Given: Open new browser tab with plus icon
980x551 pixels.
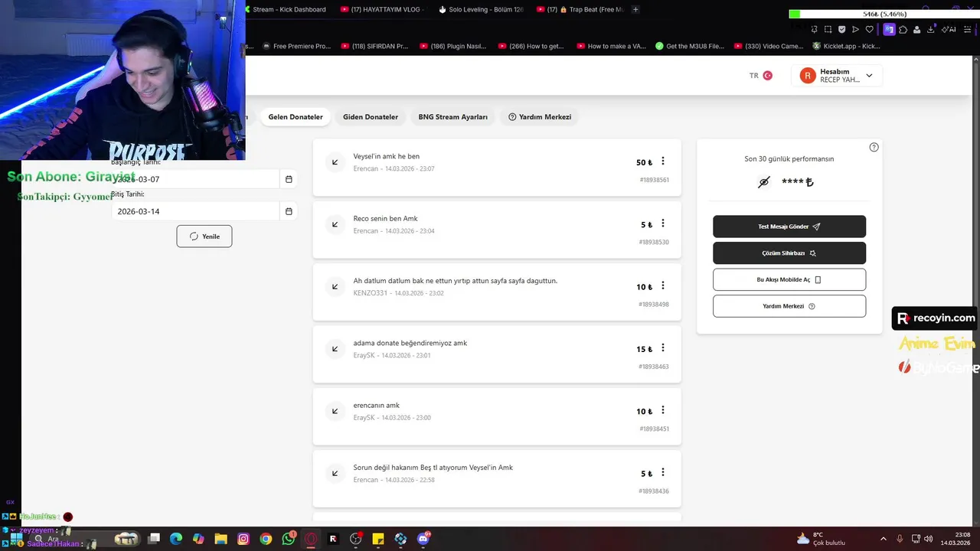Looking at the screenshot, I should point(635,9).
